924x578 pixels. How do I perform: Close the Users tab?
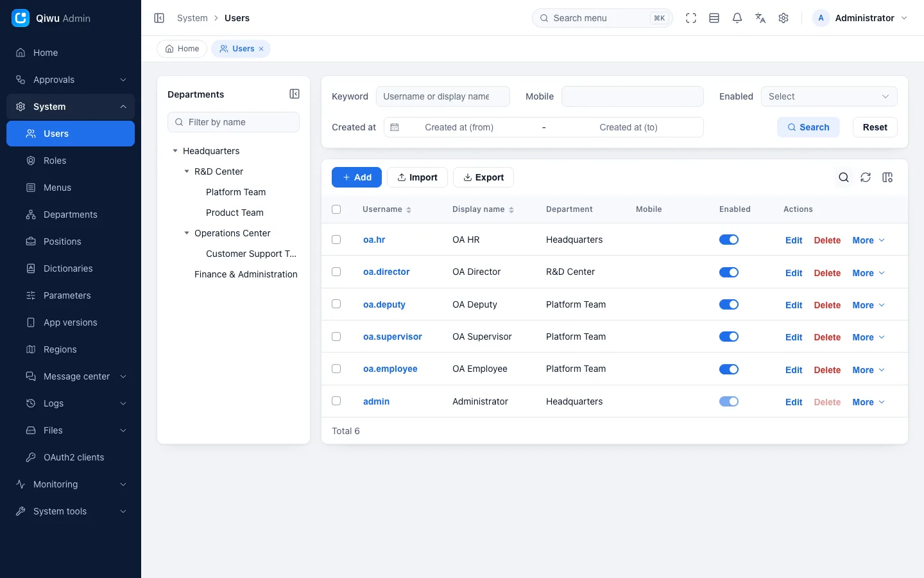261,49
